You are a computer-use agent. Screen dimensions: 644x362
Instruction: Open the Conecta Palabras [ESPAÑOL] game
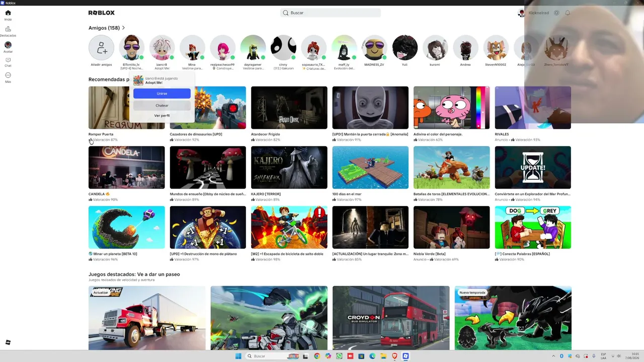(x=533, y=227)
